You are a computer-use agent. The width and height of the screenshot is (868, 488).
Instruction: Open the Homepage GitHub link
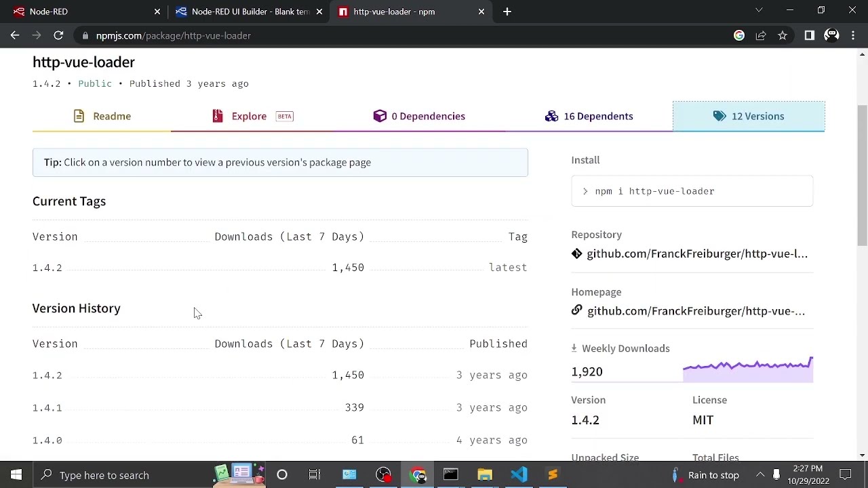pyautogui.click(x=696, y=311)
